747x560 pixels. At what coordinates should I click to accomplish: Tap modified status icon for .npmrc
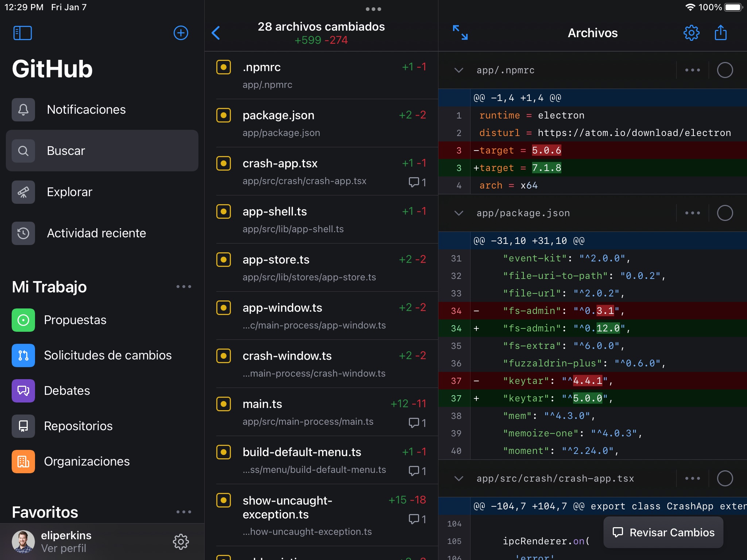click(x=224, y=67)
